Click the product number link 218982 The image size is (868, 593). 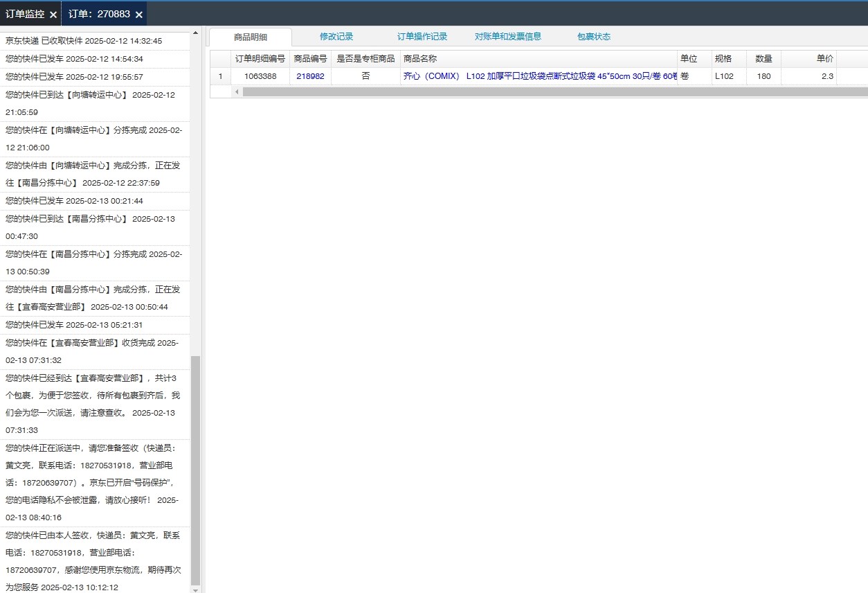click(310, 76)
